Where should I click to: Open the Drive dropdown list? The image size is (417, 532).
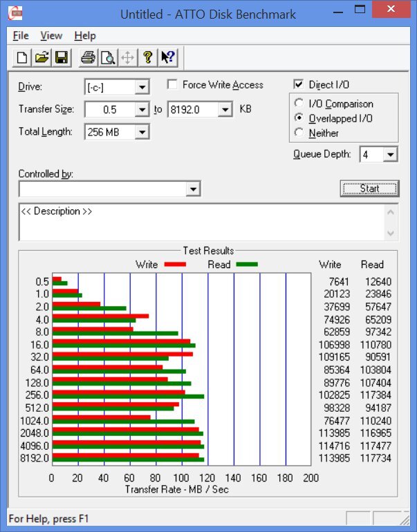coord(142,87)
